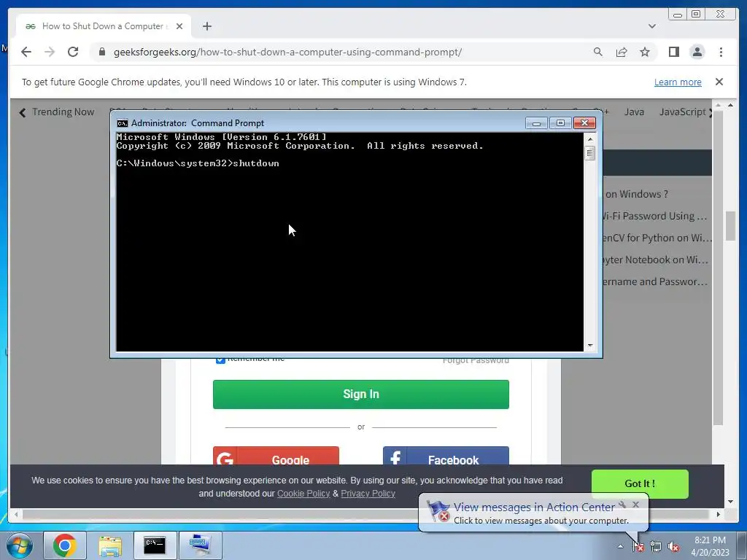Open Chrome's three-dot menu

(721, 52)
